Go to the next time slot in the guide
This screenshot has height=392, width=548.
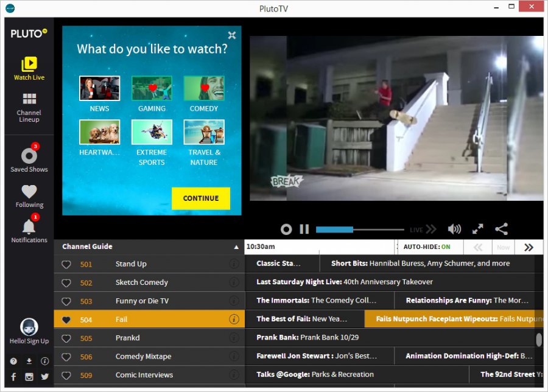pyautogui.click(x=529, y=247)
